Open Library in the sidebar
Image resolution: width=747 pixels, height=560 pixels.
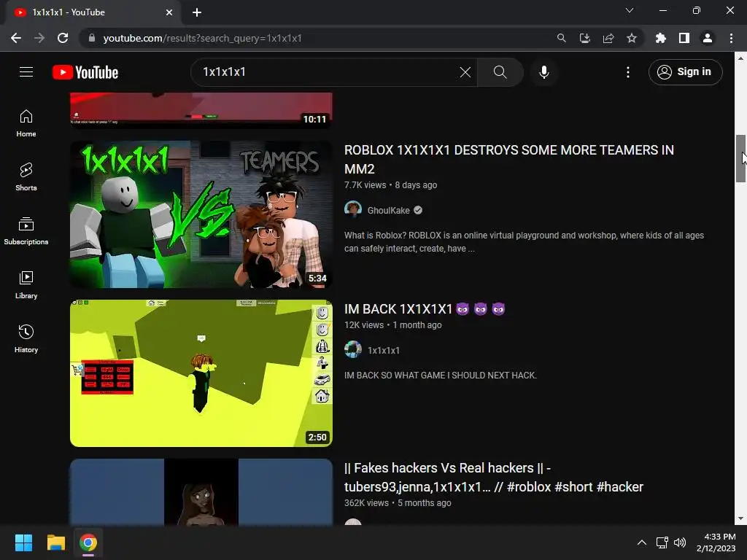(26, 285)
